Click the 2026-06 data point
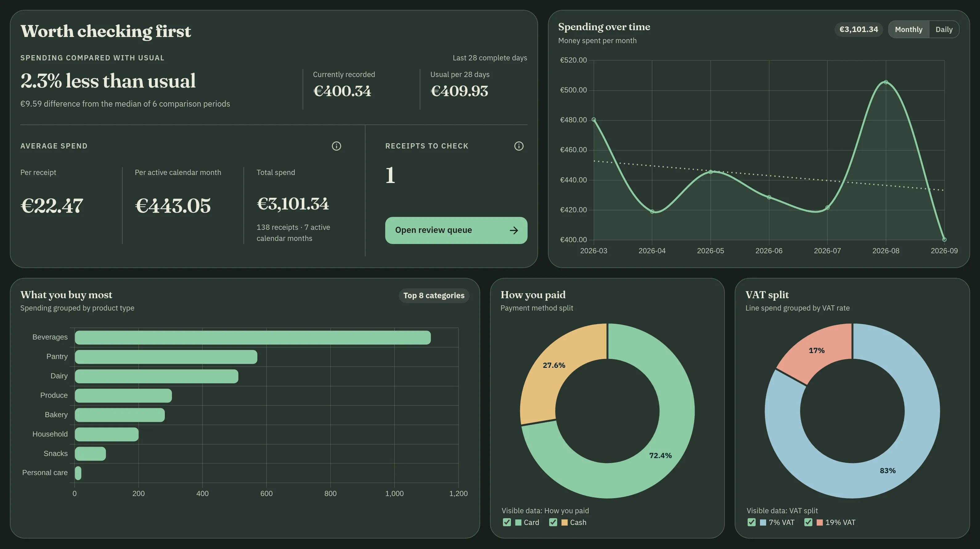Screen dimensions: 980x549 click(x=769, y=197)
